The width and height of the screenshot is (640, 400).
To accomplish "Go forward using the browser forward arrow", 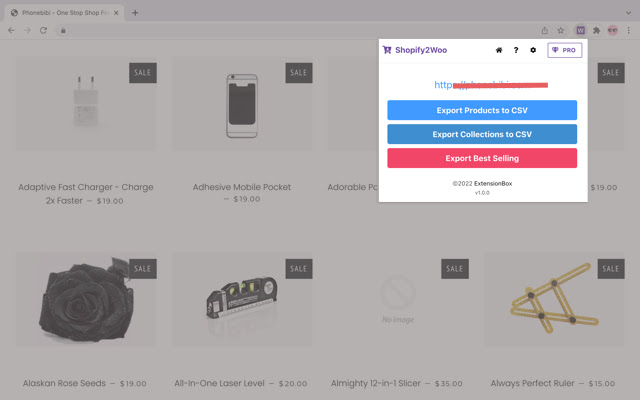I will point(27,30).
